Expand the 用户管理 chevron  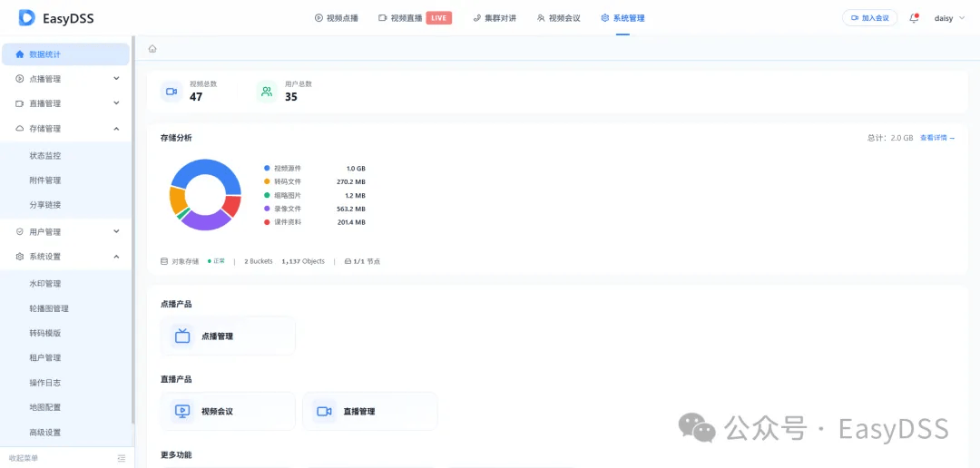pyautogui.click(x=116, y=232)
